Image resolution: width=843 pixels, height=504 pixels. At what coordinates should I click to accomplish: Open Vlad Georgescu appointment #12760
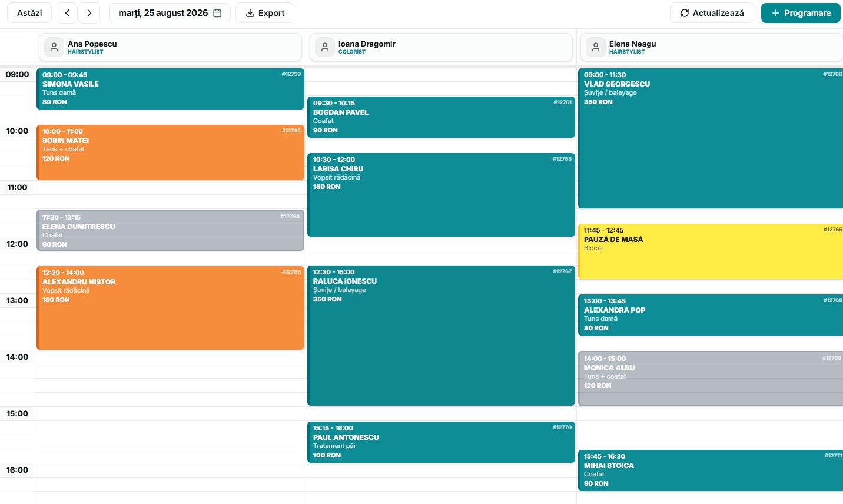click(x=711, y=138)
